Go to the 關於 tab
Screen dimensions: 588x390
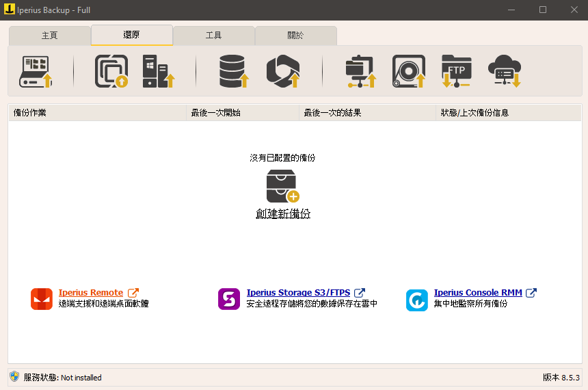295,36
